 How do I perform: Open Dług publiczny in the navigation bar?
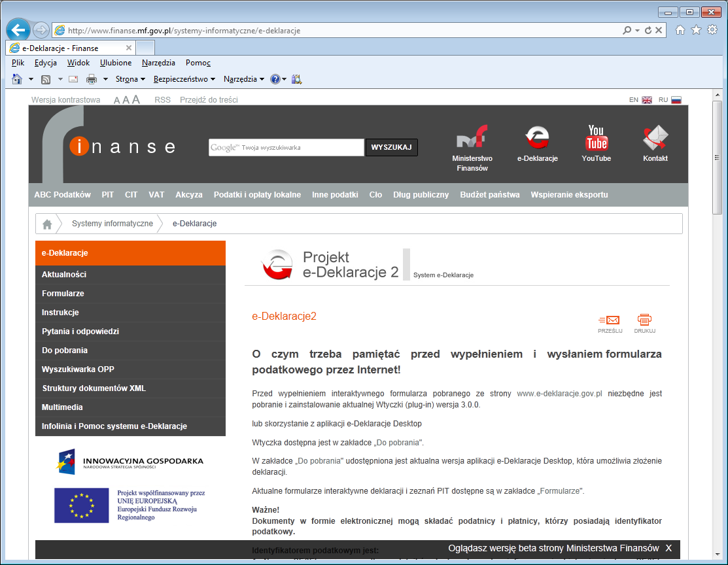pyautogui.click(x=421, y=194)
